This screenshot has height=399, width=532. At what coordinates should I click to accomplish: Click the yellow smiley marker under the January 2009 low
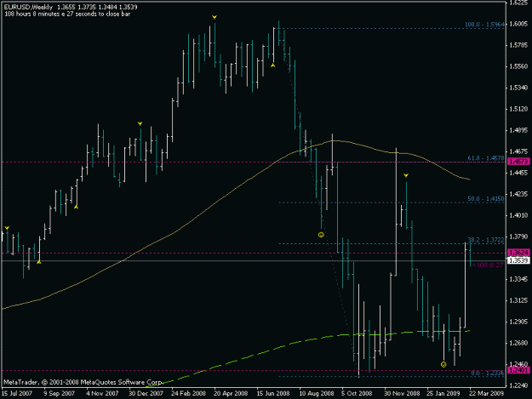(x=443, y=364)
